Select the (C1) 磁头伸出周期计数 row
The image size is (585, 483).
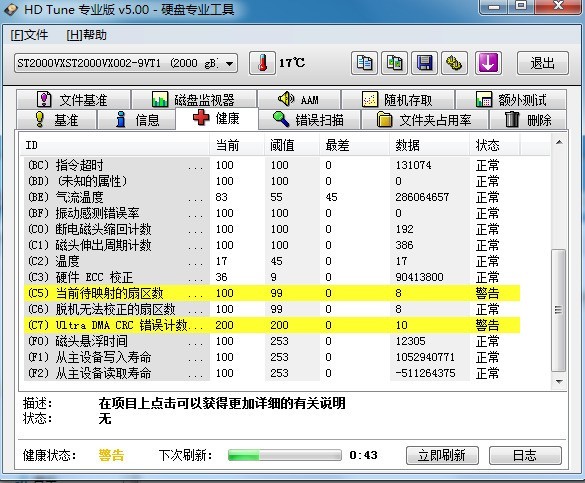click(x=272, y=245)
